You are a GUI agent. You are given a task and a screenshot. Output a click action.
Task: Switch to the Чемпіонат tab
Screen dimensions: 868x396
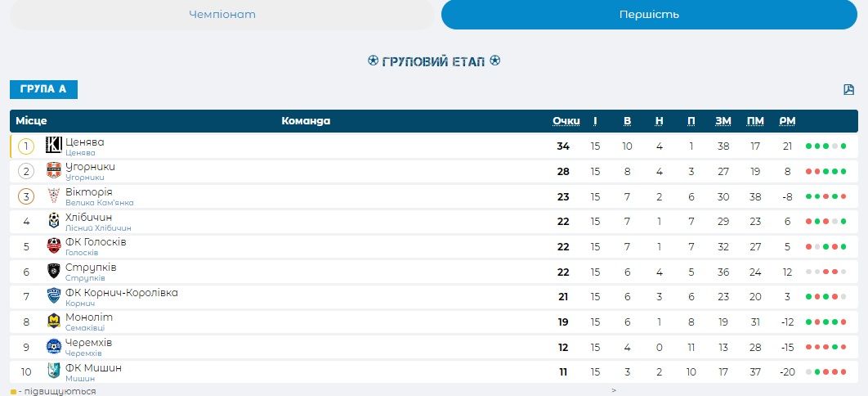coord(222,15)
